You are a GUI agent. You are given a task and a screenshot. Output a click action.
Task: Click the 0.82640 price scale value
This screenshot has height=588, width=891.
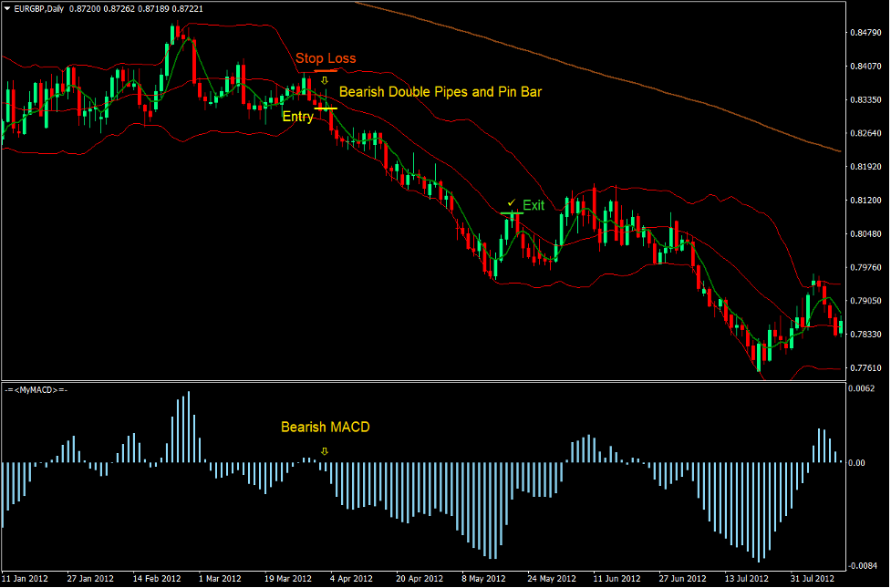866,133
